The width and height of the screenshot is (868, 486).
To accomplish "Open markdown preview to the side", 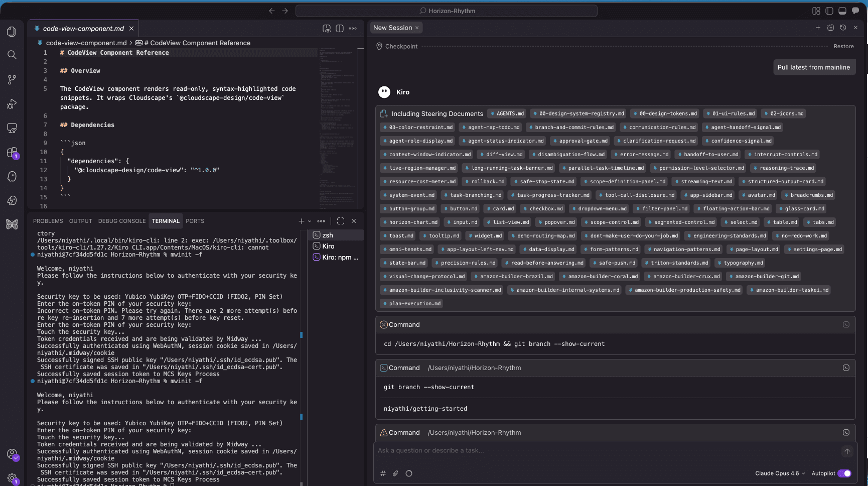I will click(x=327, y=29).
